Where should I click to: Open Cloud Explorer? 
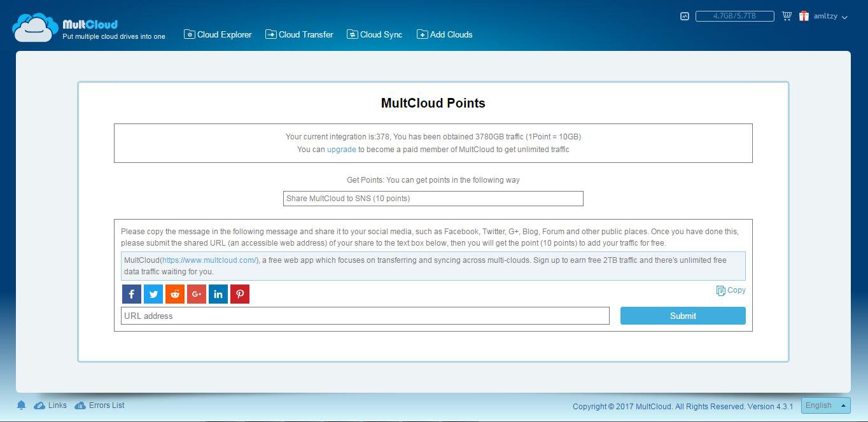[218, 34]
